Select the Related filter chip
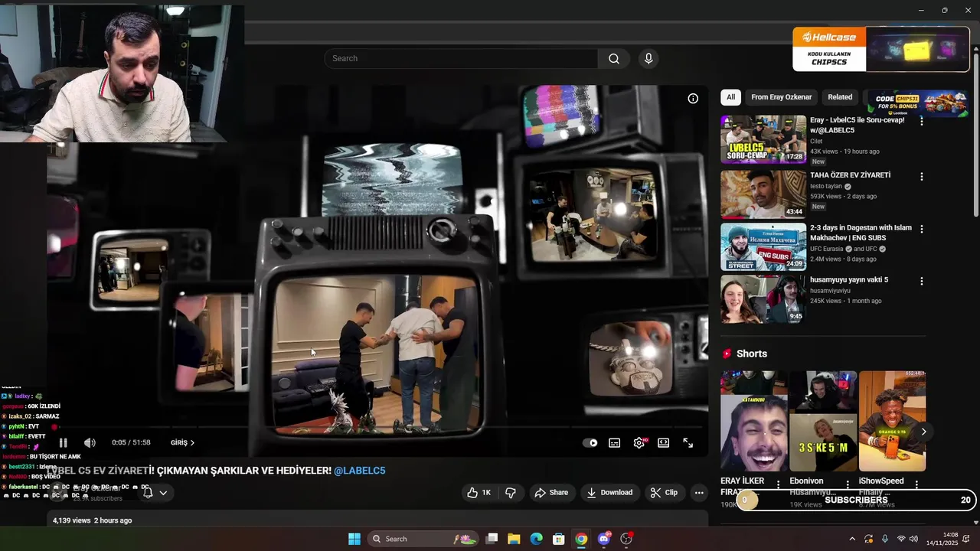The image size is (980, 551). 840,97
